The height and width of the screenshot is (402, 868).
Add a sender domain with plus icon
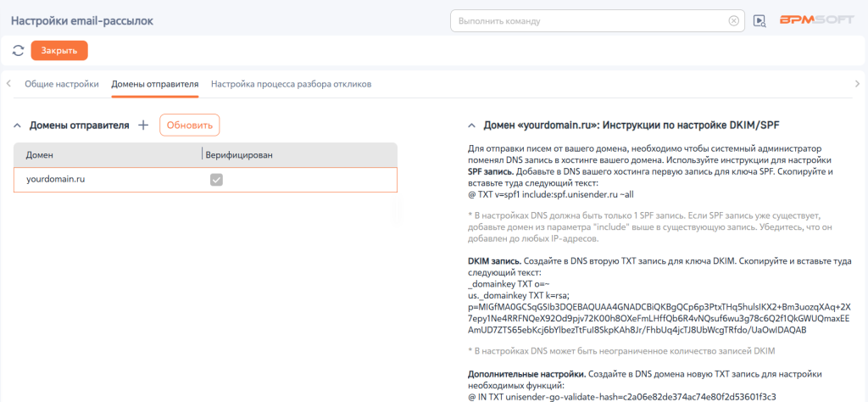pyautogui.click(x=142, y=126)
